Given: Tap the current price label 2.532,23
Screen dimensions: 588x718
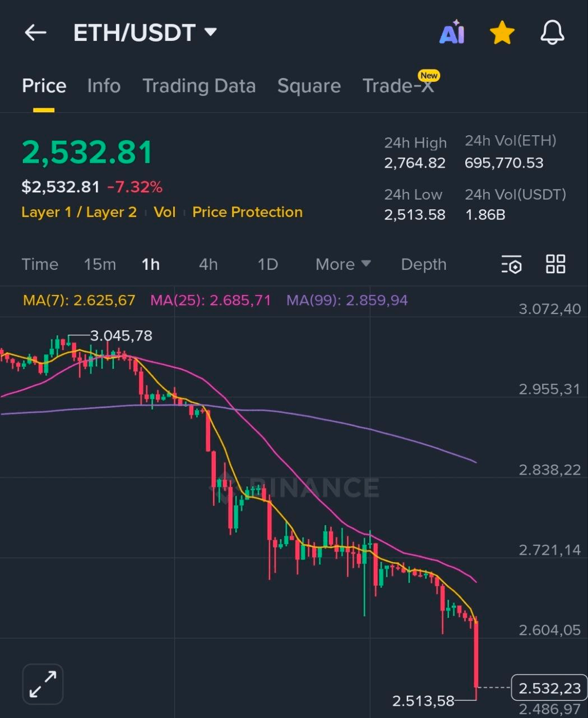Looking at the screenshot, I should coord(549,688).
